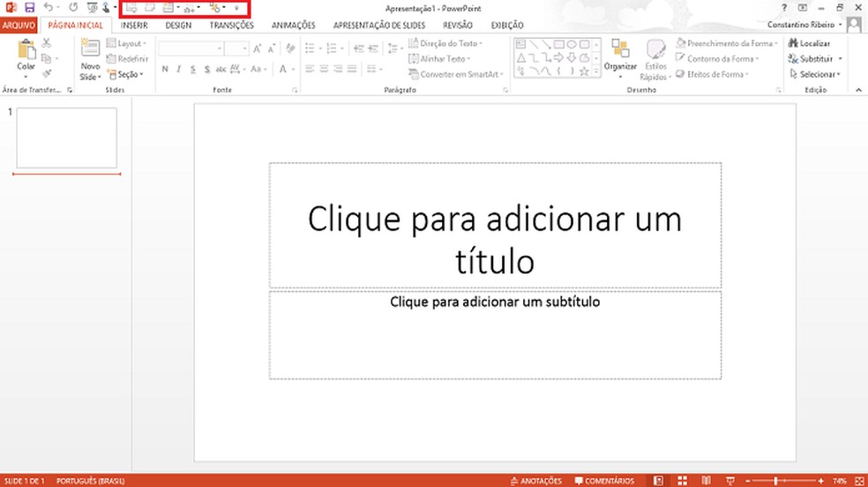
Task: Click the Undo arrow icon
Action: (x=48, y=8)
